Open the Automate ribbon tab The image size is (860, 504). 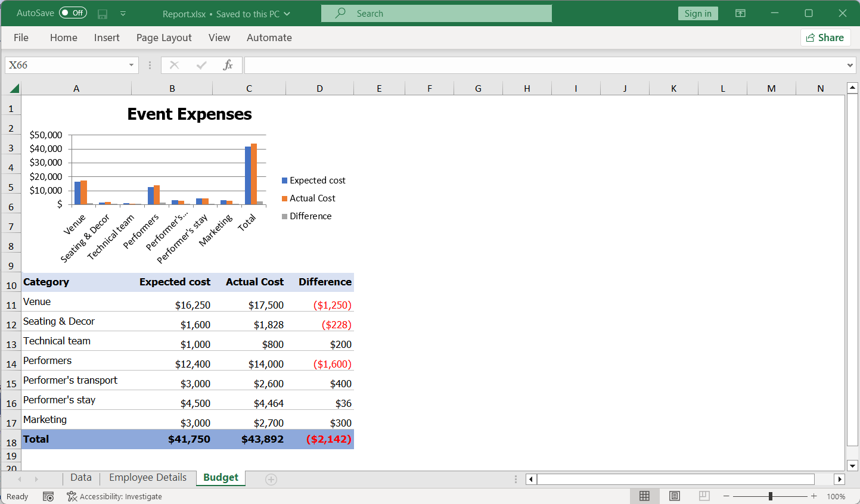pyautogui.click(x=269, y=38)
